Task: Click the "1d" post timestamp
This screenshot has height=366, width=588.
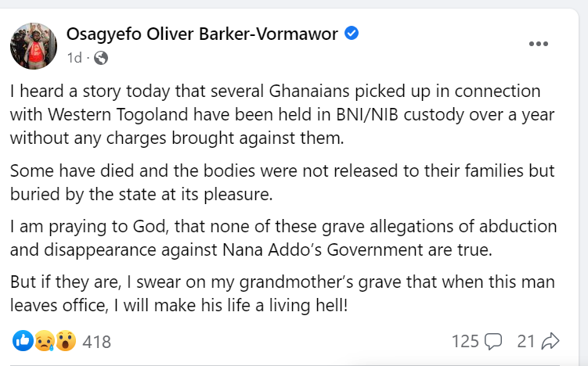Action: [x=74, y=58]
